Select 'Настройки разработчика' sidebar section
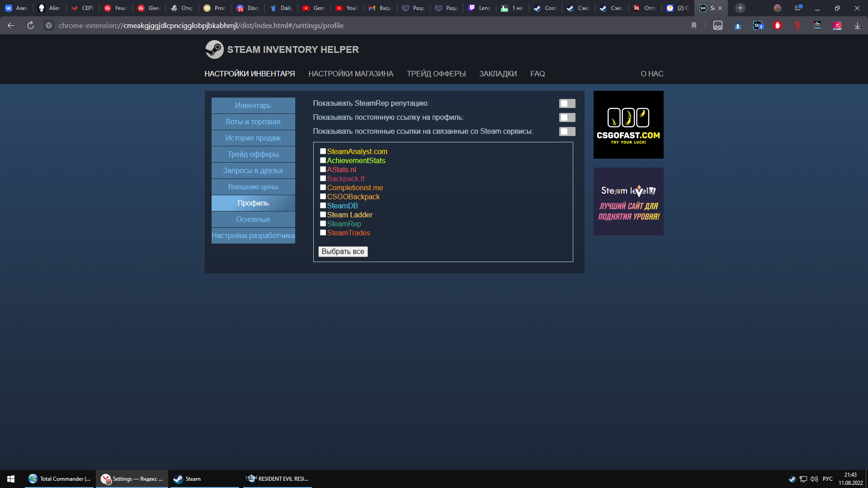 click(x=253, y=235)
